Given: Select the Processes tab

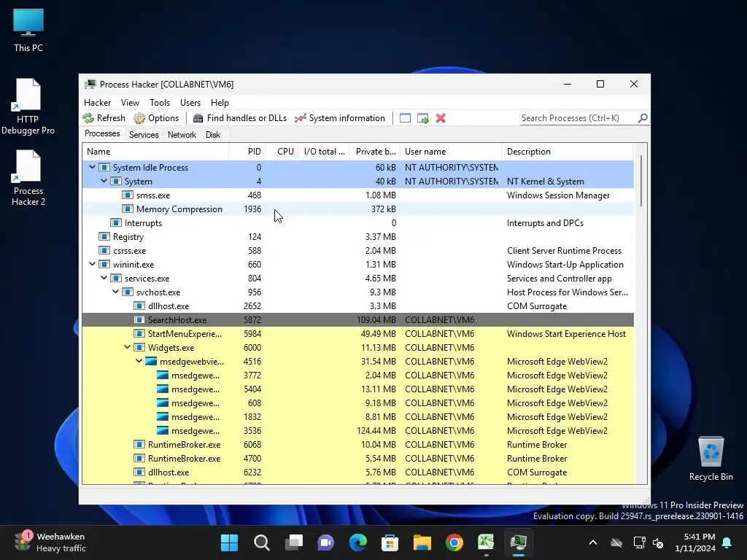Looking at the screenshot, I should (x=102, y=134).
